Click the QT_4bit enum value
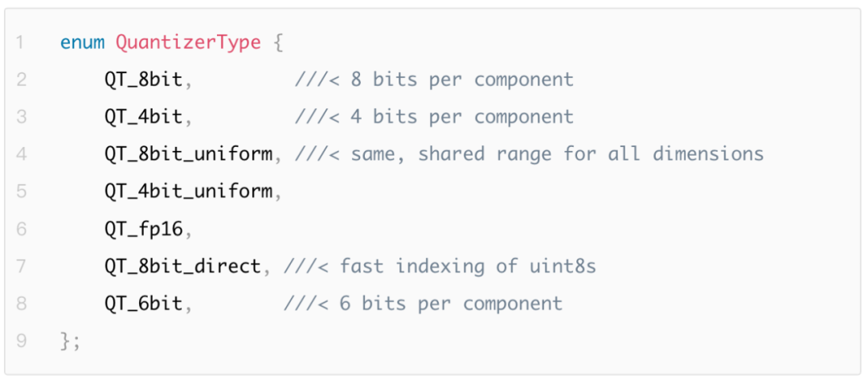 143,118
